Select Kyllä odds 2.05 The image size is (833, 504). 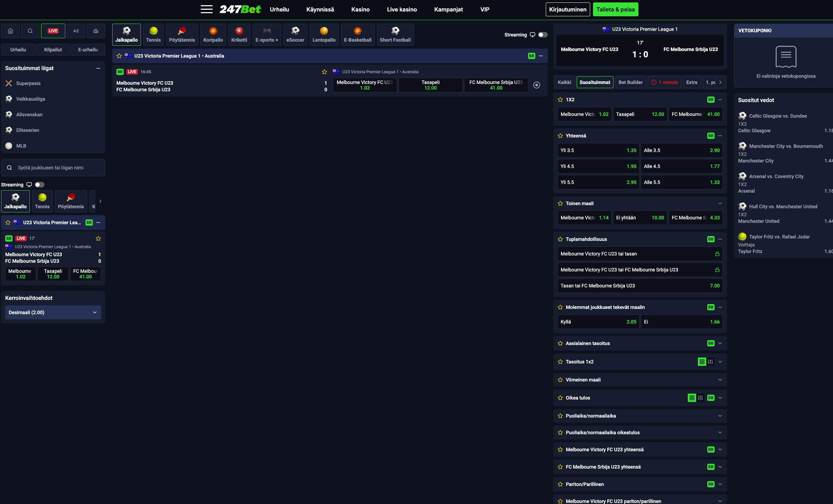[x=599, y=322]
